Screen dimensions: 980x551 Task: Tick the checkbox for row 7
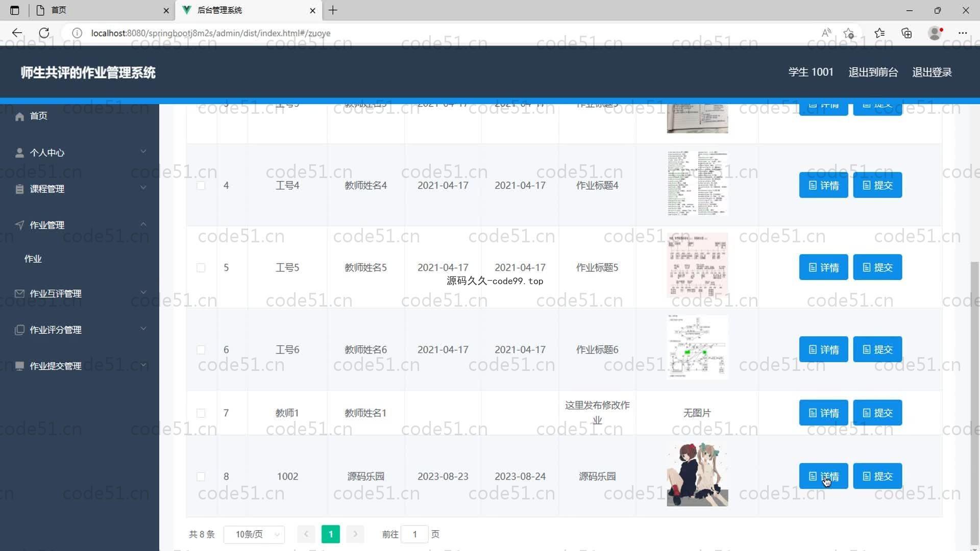pos(201,413)
